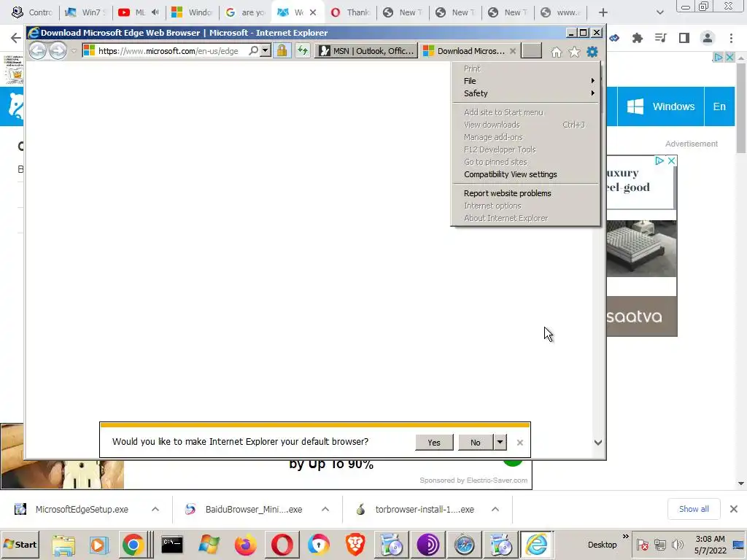Open Windows Explorer folder taskbar icon
Image resolution: width=747 pixels, height=560 pixels.
(x=64, y=545)
